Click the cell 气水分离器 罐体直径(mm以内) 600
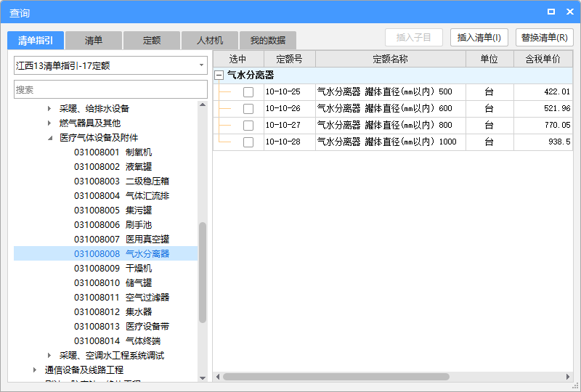This screenshot has height=392, width=581. 391,109
